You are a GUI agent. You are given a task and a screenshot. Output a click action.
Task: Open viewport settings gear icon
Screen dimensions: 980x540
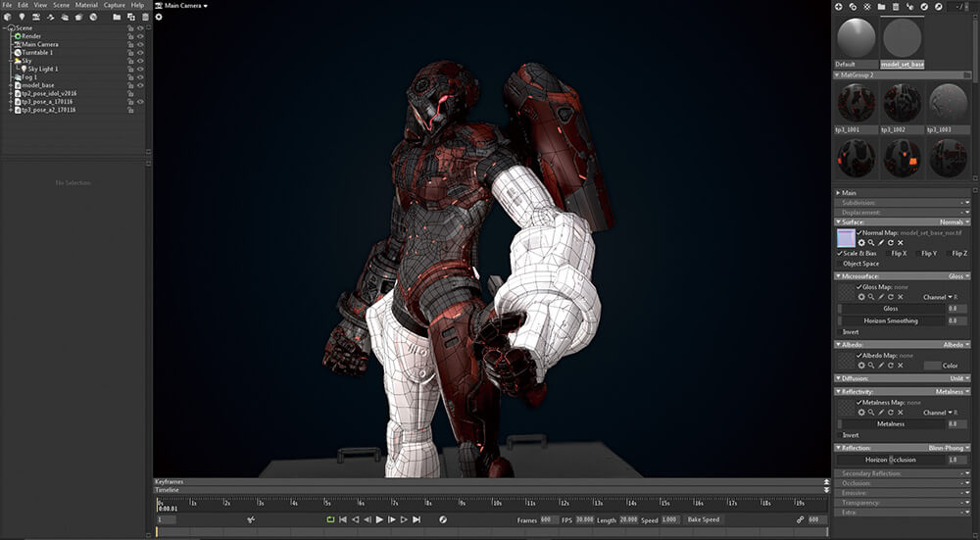click(x=159, y=17)
